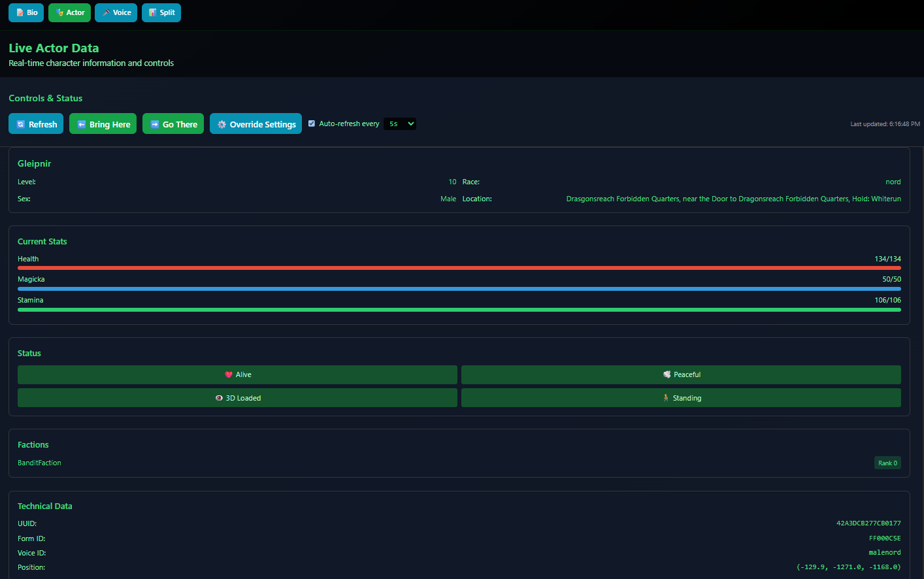Click the Peaceful status badge
The image size is (924, 579).
pos(681,374)
